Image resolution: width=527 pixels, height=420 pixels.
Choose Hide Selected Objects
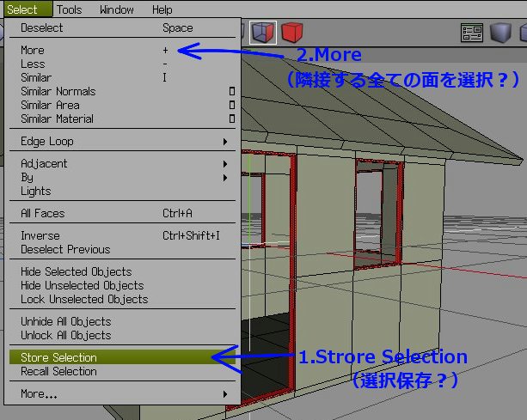point(122,271)
